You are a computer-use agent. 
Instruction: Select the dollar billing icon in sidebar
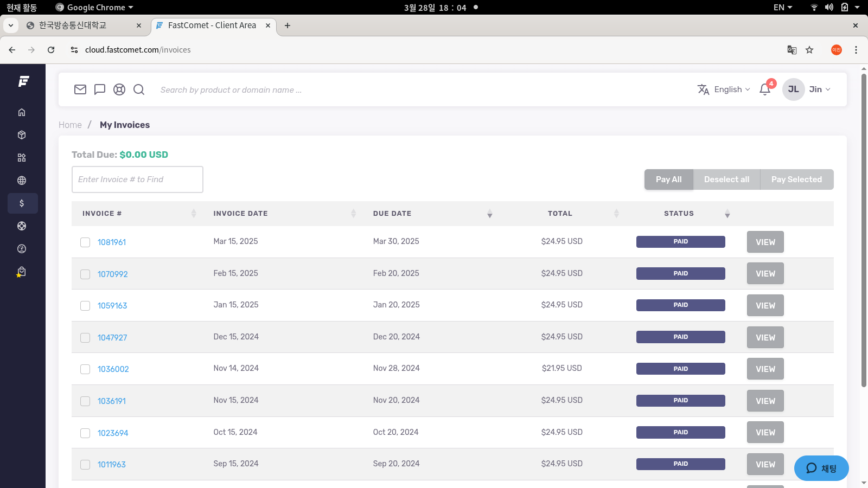[x=22, y=203]
